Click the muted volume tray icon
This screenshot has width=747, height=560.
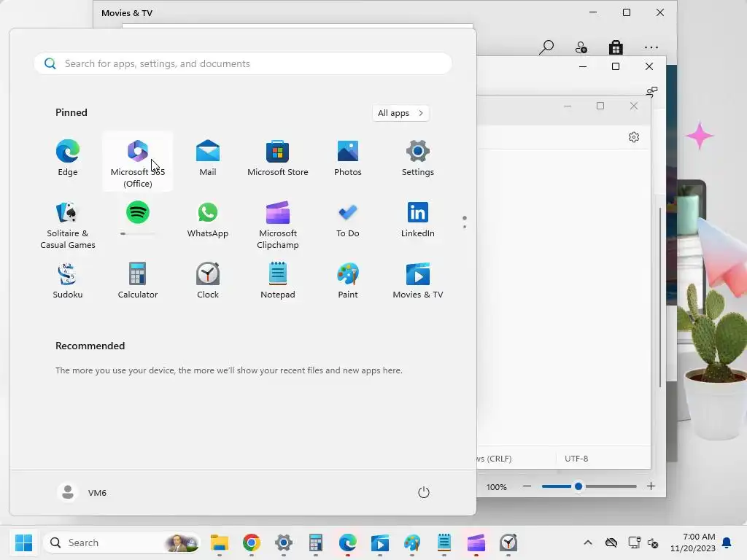pyautogui.click(x=653, y=542)
